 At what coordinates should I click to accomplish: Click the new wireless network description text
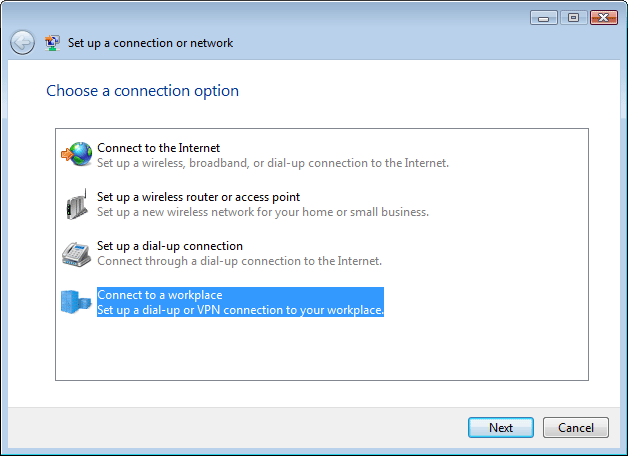tap(263, 212)
